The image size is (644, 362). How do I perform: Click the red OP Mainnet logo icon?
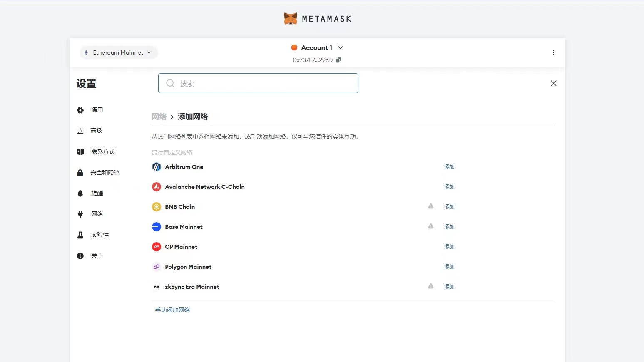(x=157, y=247)
